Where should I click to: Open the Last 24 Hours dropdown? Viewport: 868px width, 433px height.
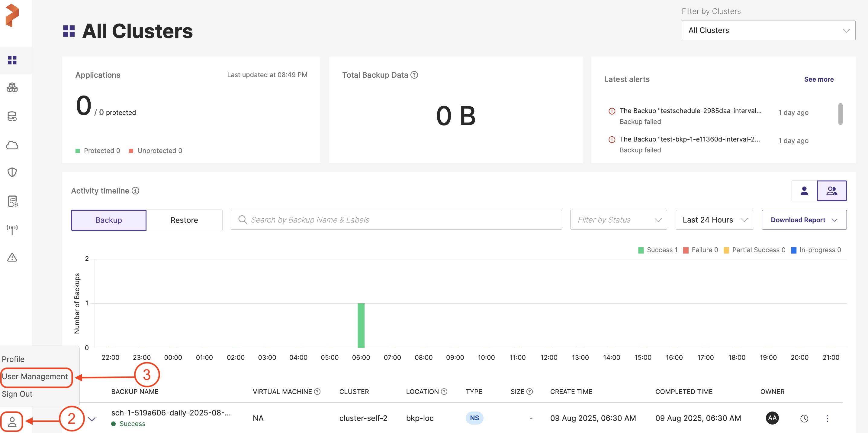[x=714, y=220]
